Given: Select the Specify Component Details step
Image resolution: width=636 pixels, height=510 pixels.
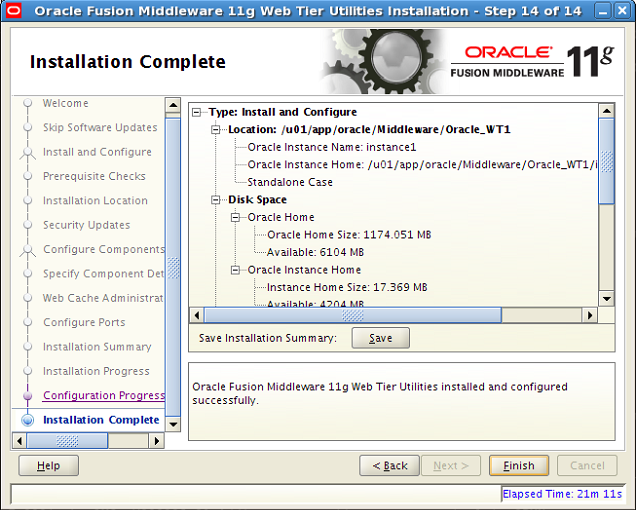Looking at the screenshot, I should pyautogui.click(x=103, y=273).
